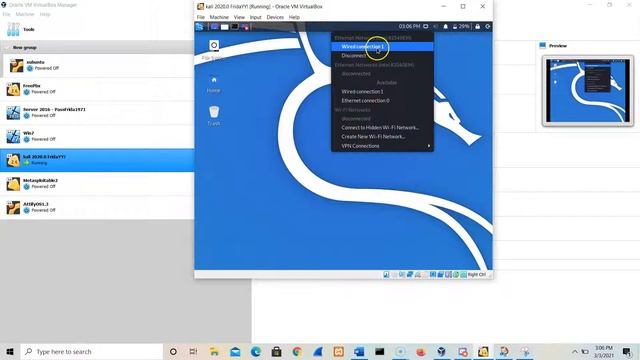The image size is (640, 360).
Task: Open Kali notifications bell icon
Action: (x=446, y=27)
